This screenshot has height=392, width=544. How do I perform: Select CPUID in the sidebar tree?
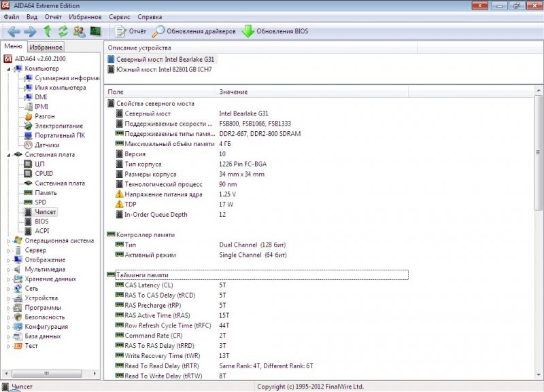click(42, 173)
